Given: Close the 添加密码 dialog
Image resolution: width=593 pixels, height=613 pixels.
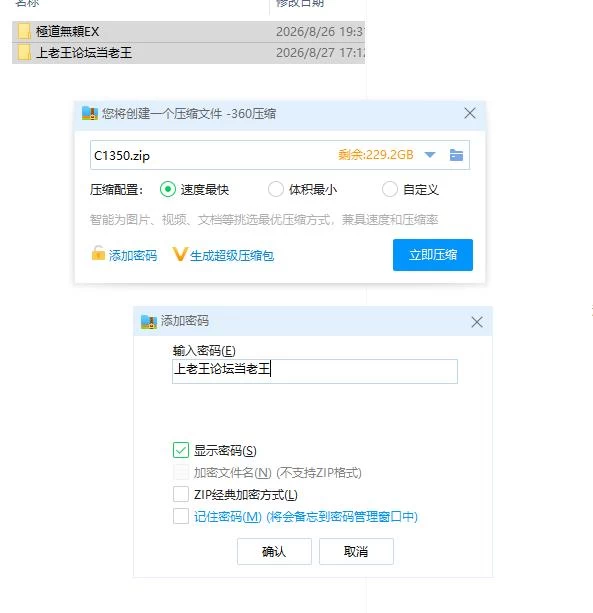Looking at the screenshot, I should pyautogui.click(x=477, y=322).
